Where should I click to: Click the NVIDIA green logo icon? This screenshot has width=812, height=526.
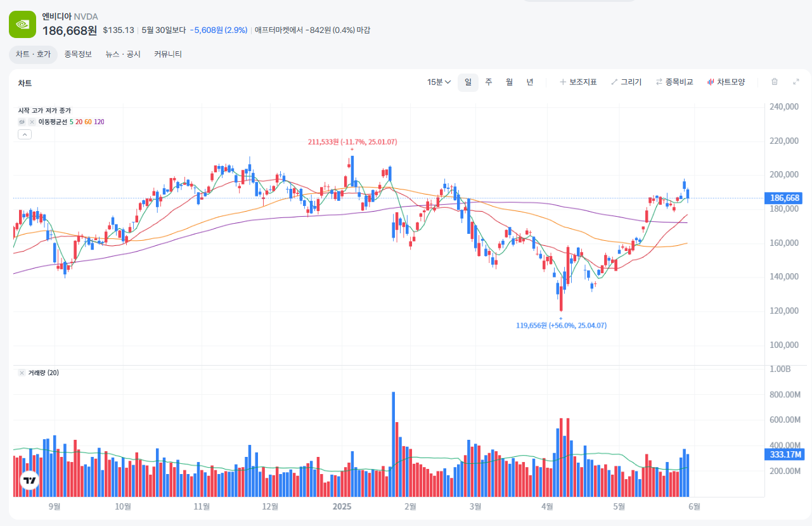22,24
